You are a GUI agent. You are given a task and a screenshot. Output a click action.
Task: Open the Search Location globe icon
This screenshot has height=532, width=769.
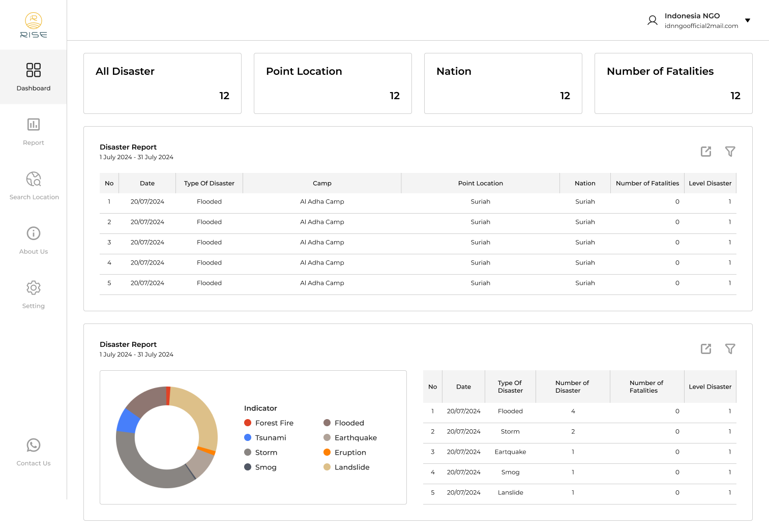click(x=34, y=179)
